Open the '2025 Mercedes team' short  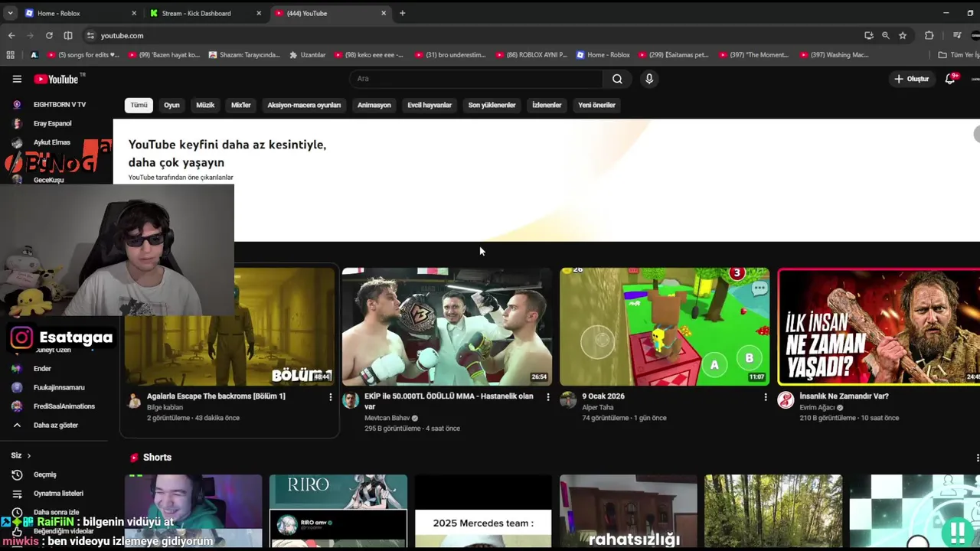coord(483,511)
